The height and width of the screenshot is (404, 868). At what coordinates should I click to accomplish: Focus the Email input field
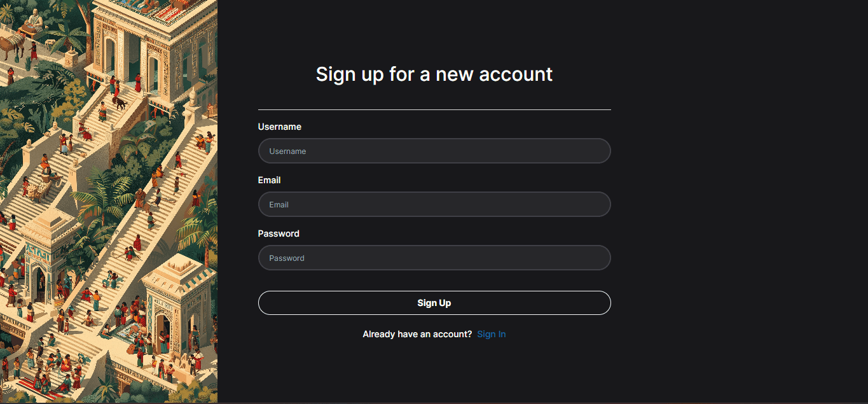(434, 204)
